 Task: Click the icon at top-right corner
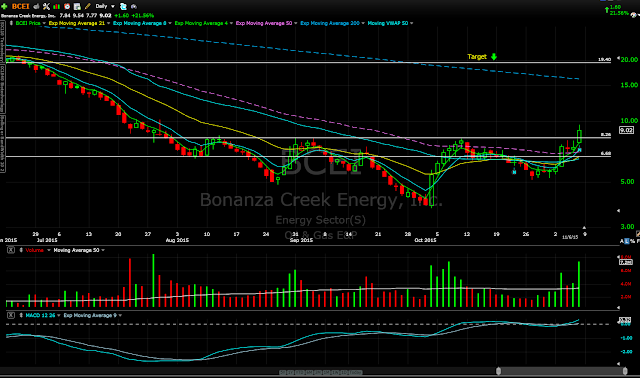[634, 15]
